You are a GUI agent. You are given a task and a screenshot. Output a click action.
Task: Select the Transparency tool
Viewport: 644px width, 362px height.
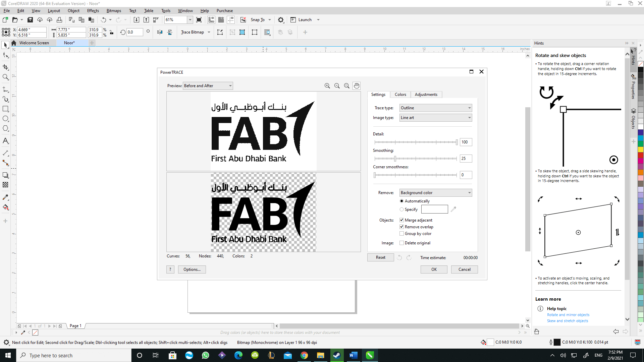5,185
